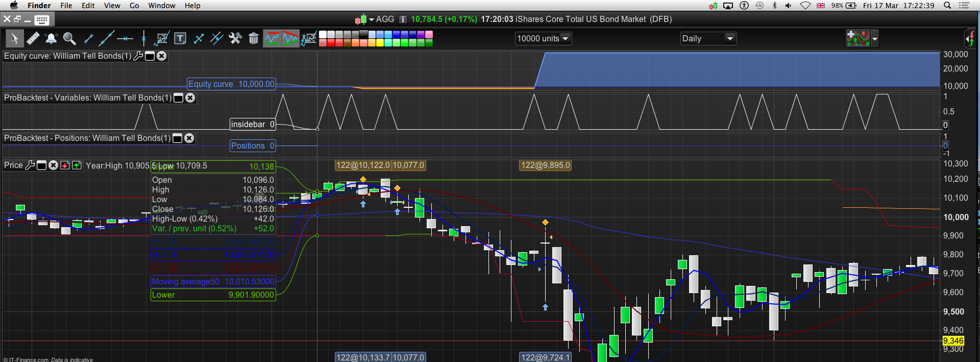Toggle automatic oblique trend lines
The image size is (980, 362).
click(290, 38)
